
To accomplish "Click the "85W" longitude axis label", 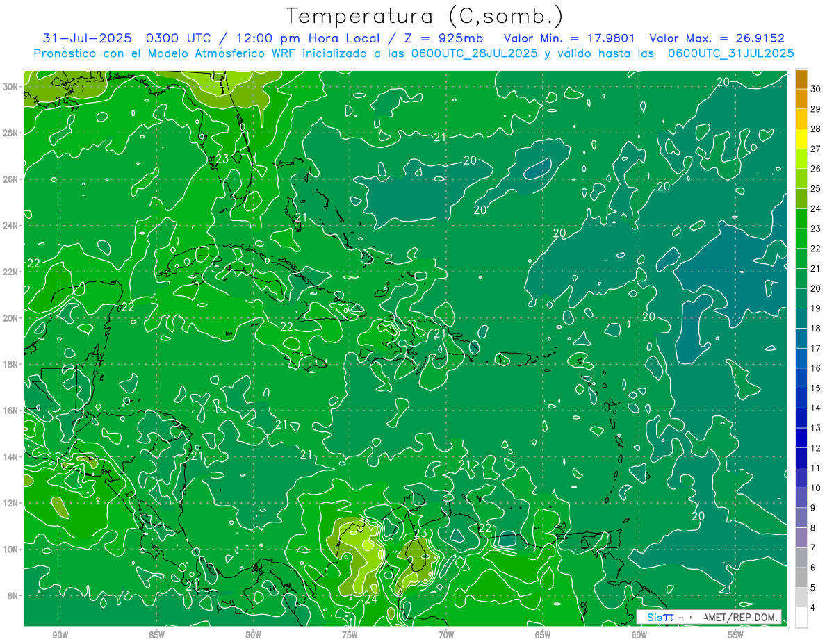I will pyautogui.click(x=156, y=635).
